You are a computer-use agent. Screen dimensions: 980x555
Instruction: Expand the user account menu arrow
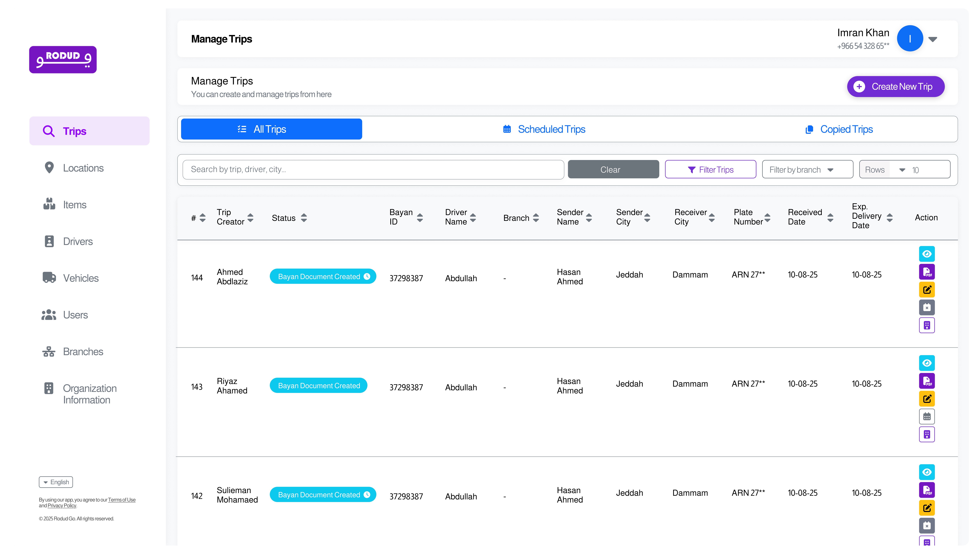(x=933, y=39)
